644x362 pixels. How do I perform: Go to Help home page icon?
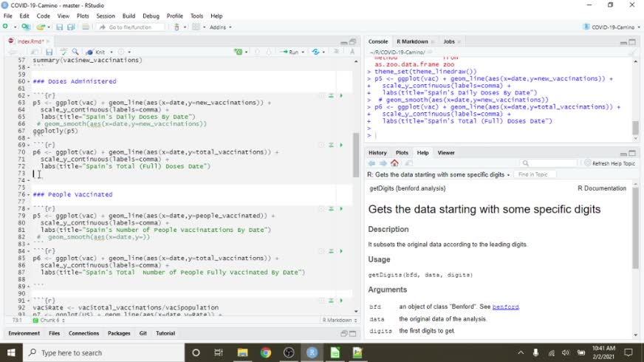coord(395,163)
